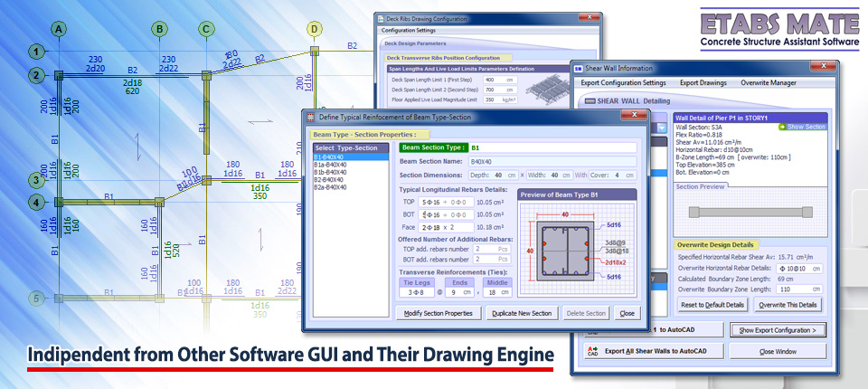Image resolution: width=868 pixels, height=389 pixels.
Task: Click Overwrite Boundary Zone Length field
Action: [x=799, y=289]
